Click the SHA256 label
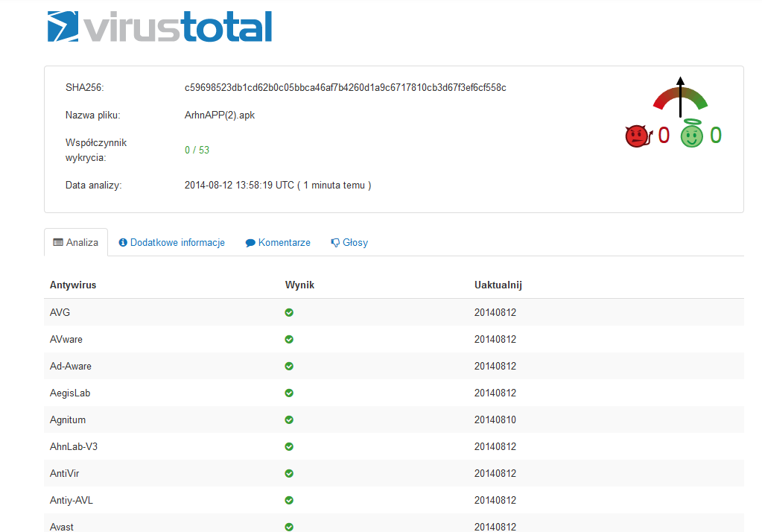The width and height of the screenshot is (762, 532). click(85, 87)
